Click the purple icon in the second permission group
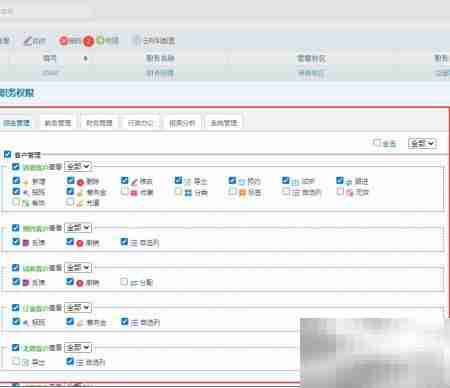Screen dimensions: 450x388 point(26,243)
